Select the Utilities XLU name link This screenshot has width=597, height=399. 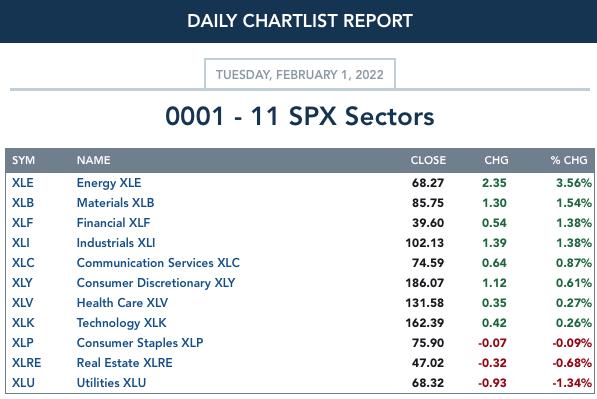pos(111,383)
